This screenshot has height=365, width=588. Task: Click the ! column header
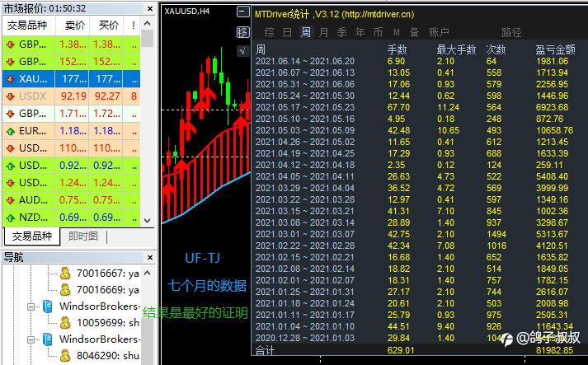(x=132, y=25)
